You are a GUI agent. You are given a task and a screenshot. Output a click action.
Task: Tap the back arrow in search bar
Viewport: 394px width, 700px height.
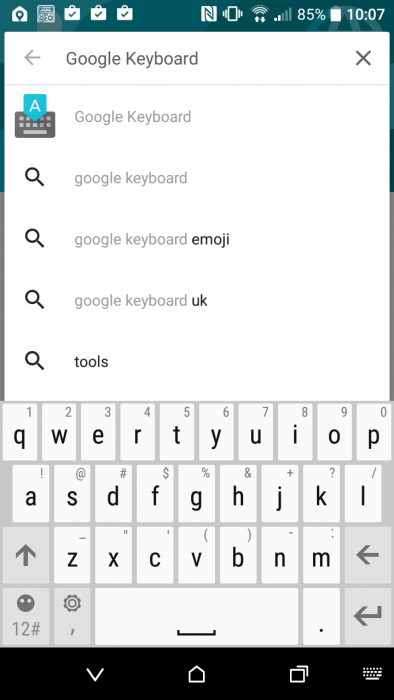pyautogui.click(x=32, y=58)
